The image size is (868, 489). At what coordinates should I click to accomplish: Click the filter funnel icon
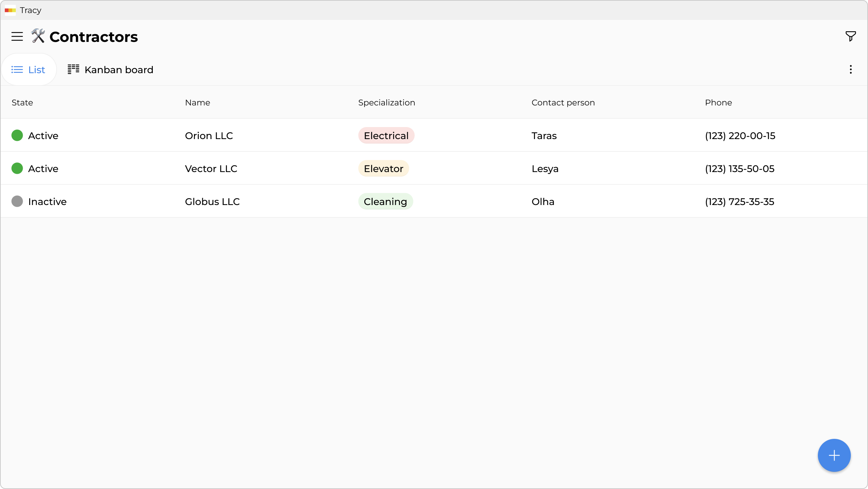click(850, 36)
